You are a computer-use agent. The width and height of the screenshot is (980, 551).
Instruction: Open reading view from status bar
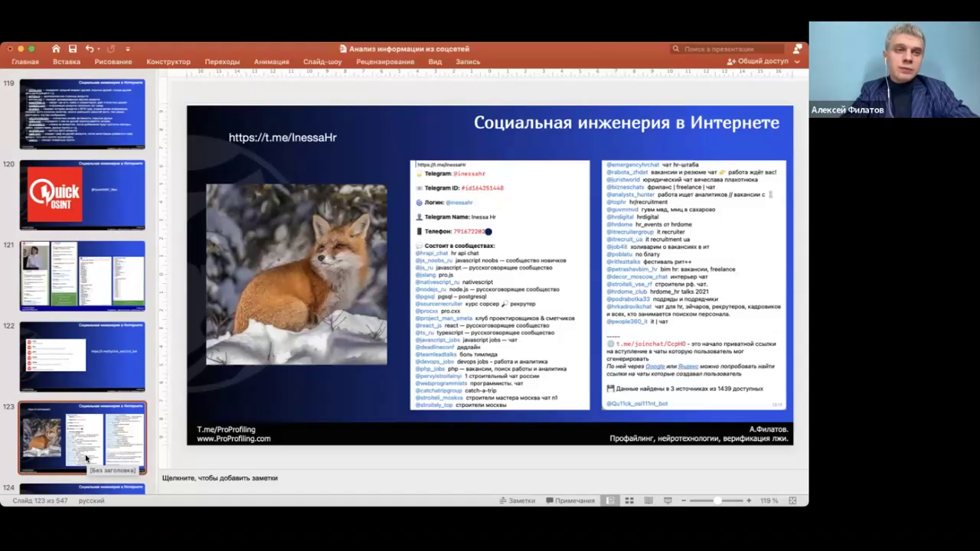(x=648, y=500)
